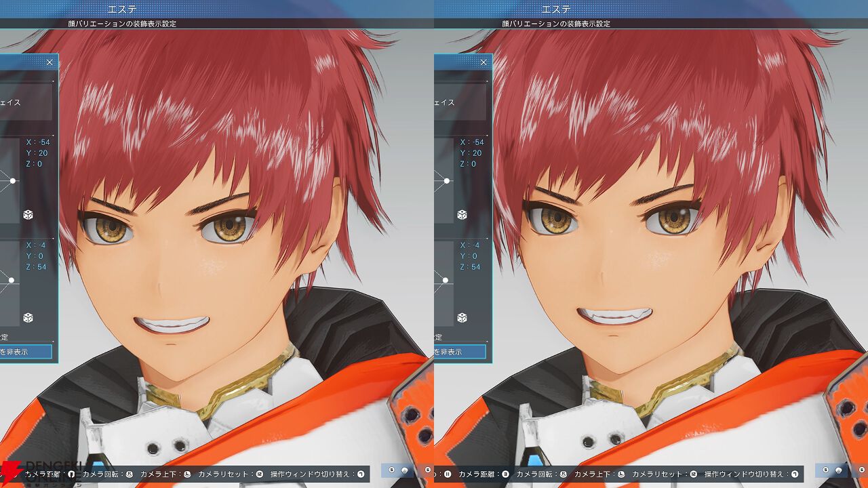Image resolution: width=868 pixels, height=488 pixels.
Task: Click 顔バリエーションの装飾表示設定 heading in left screenshot
Action: coord(121,24)
